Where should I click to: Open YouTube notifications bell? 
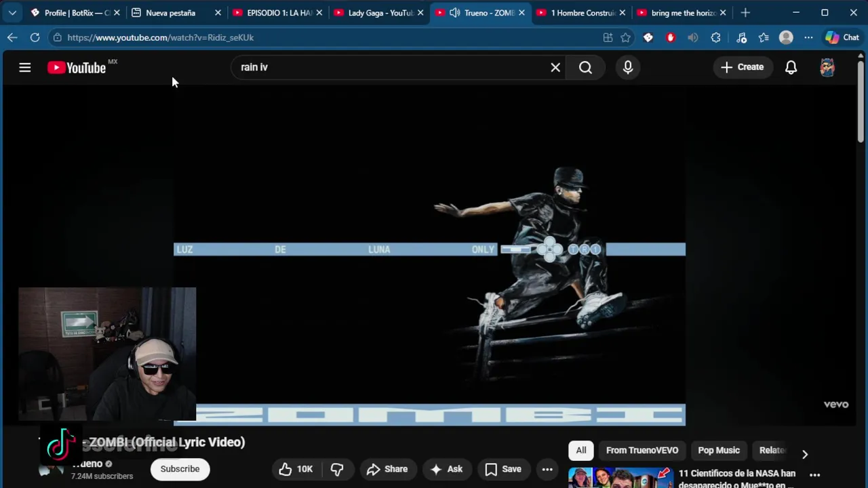point(791,67)
